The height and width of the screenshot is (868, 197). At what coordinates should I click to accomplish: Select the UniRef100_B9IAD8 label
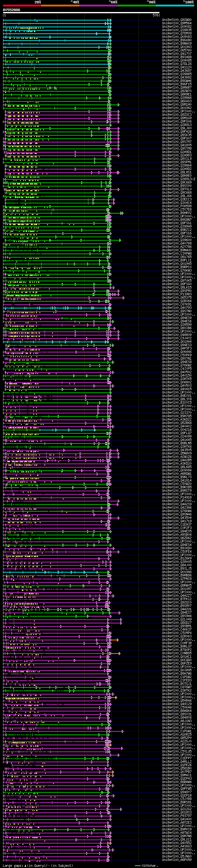point(177,57)
